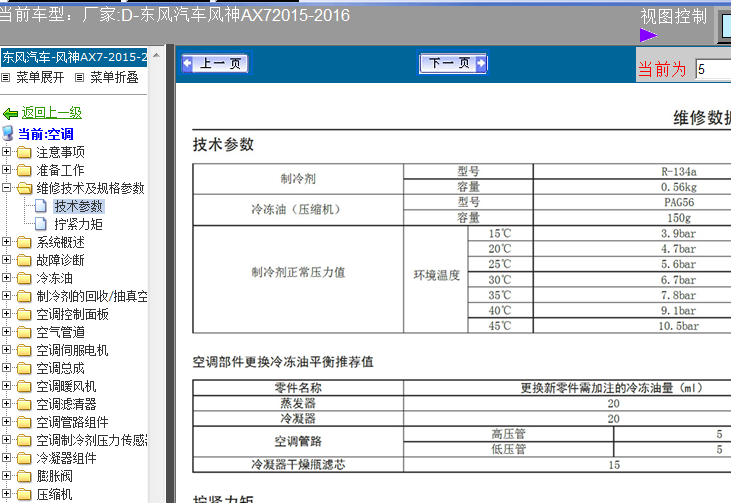Click the 当前为 page number input field
731x503 pixels.
[713, 70]
